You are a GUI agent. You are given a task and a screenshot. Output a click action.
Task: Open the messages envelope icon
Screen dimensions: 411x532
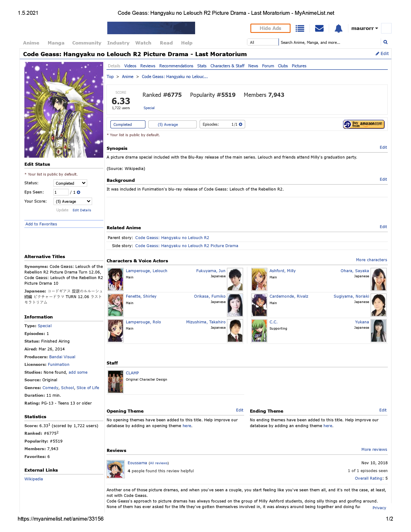319,28
